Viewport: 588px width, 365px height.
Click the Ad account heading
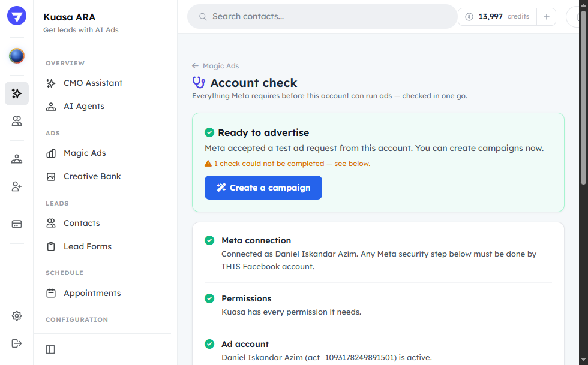(245, 344)
